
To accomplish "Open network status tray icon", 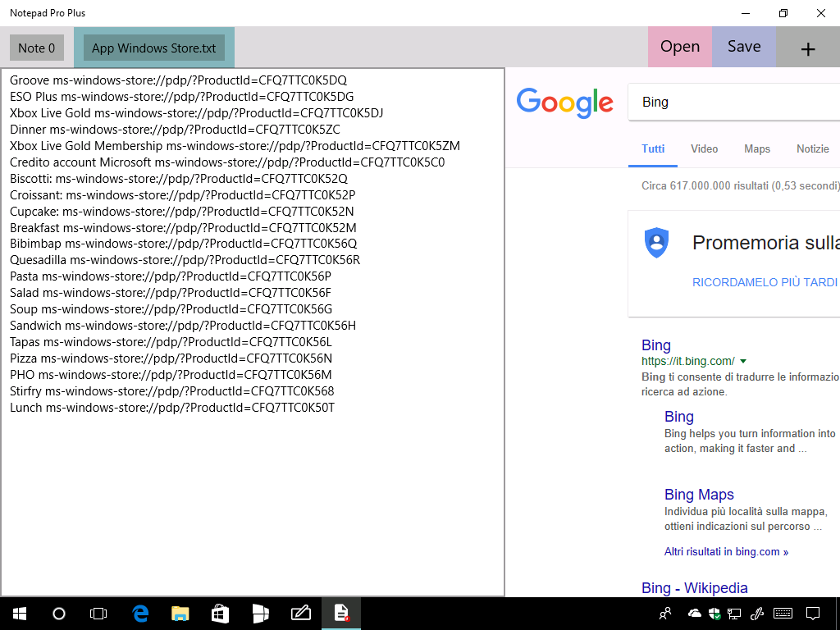I will pyautogui.click(x=734, y=614).
